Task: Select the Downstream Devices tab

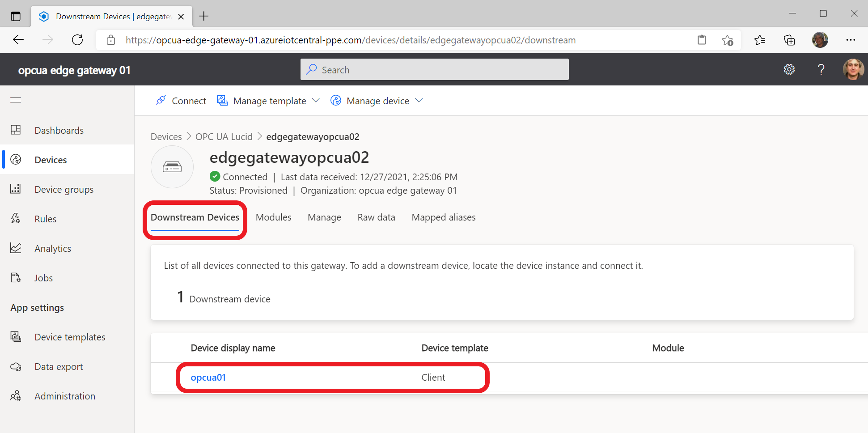Action: [195, 217]
